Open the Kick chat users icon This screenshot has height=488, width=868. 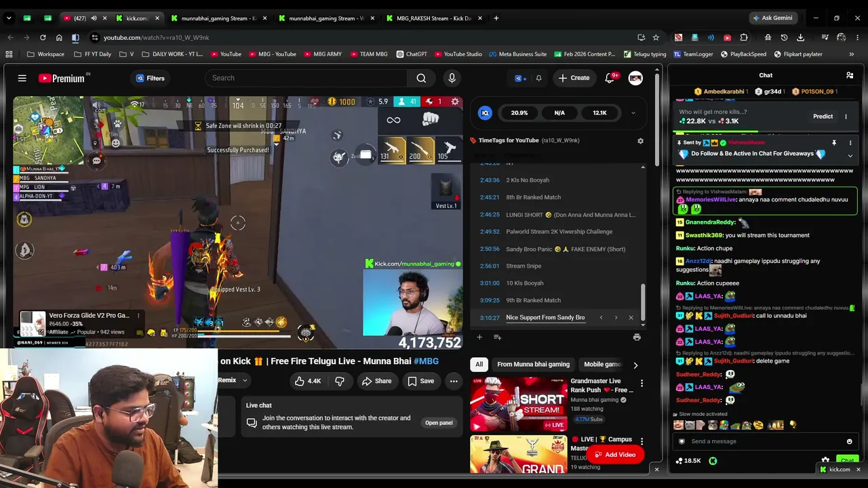(x=850, y=75)
